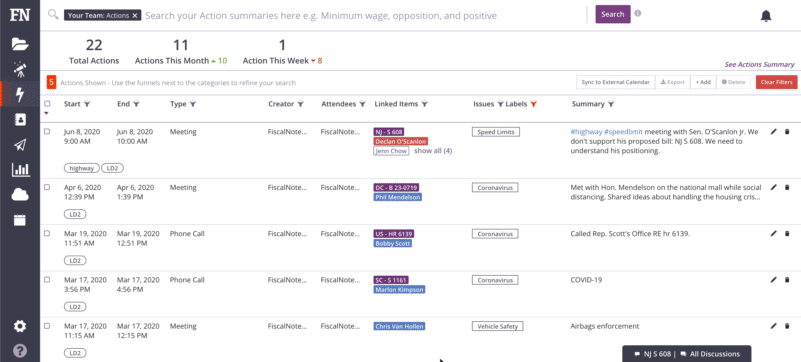Check the Mar 17 11:15 AM row checkbox
Screen dimensions: 801x362
[x=47, y=326]
